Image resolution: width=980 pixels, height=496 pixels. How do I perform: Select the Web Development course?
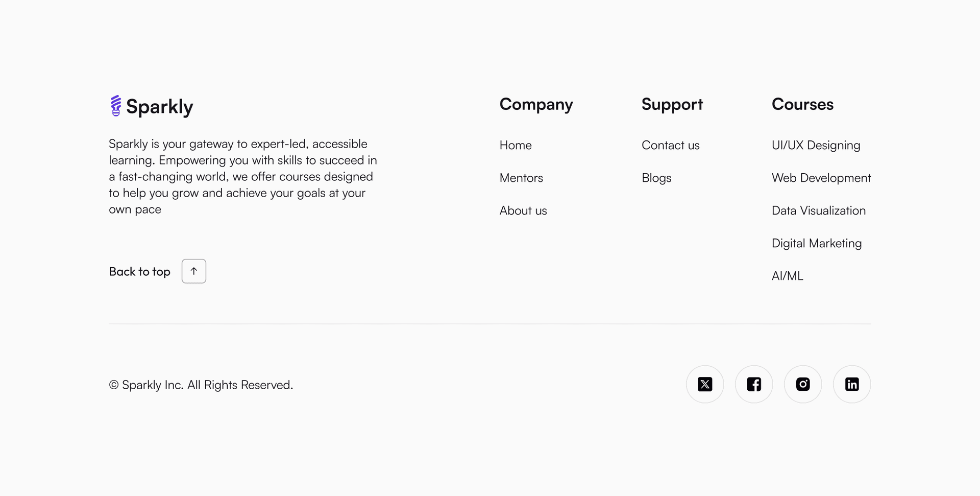point(821,178)
